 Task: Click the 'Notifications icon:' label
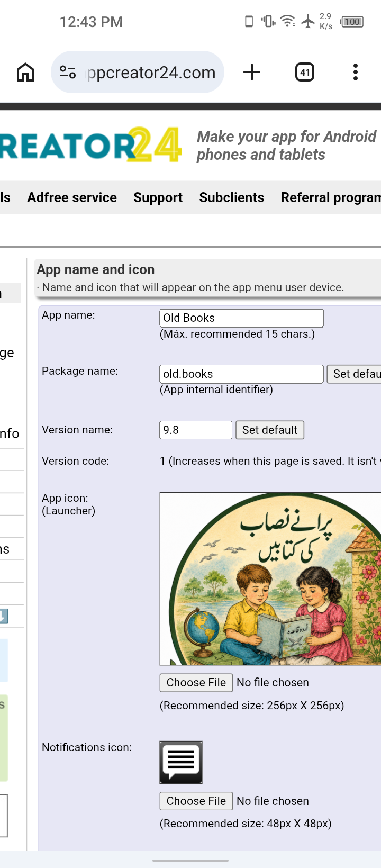click(87, 747)
